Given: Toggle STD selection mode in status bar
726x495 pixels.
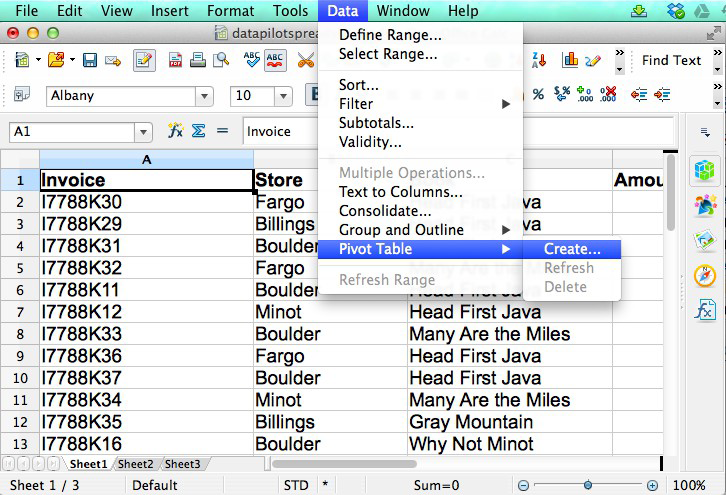Looking at the screenshot, I should pos(296,485).
